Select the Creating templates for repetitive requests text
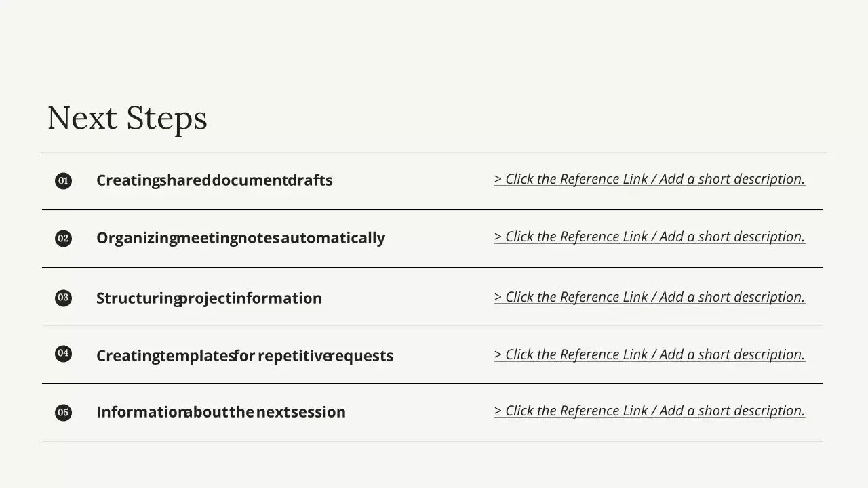868x488 pixels. [245, 356]
